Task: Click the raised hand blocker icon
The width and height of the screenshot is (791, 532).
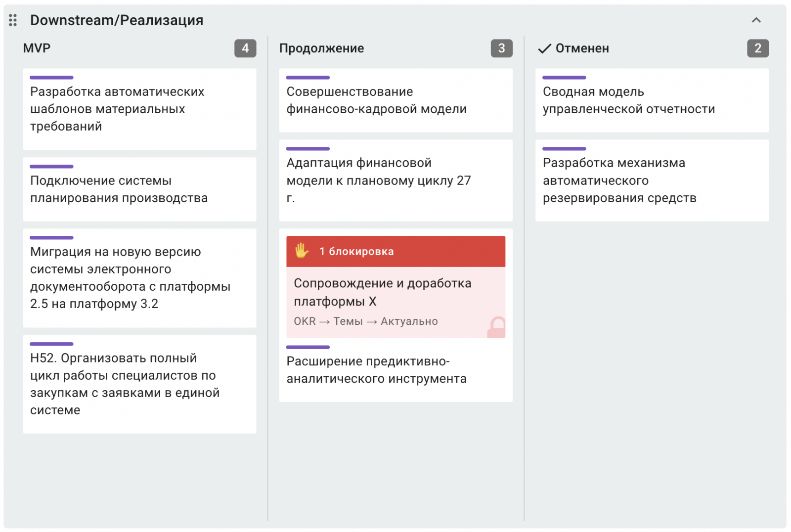Action: [302, 251]
